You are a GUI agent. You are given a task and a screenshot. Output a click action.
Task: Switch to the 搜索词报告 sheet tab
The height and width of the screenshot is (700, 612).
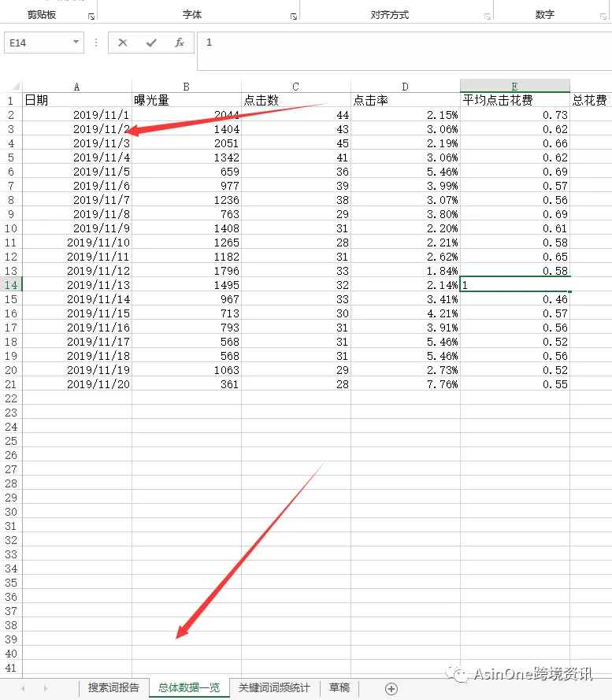tap(113, 687)
